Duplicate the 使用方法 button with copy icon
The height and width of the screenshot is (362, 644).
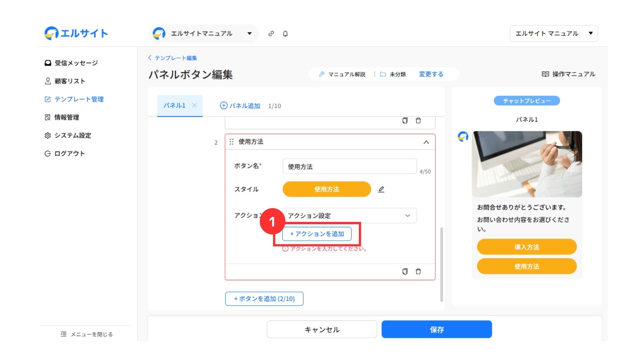pos(405,271)
